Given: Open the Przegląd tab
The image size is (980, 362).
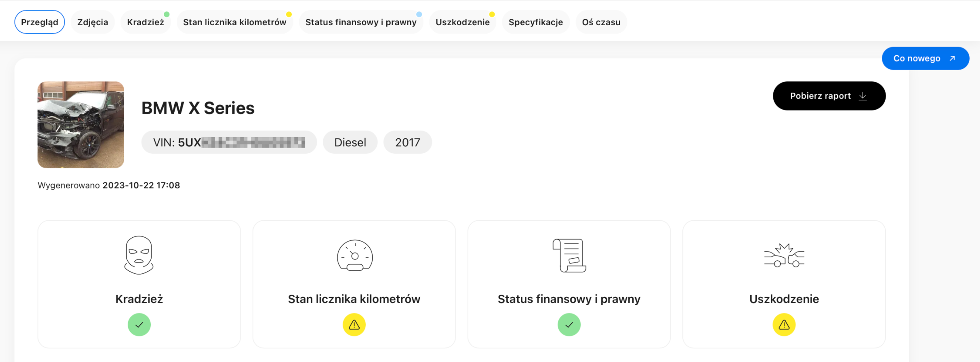Looking at the screenshot, I should (39, 22).
